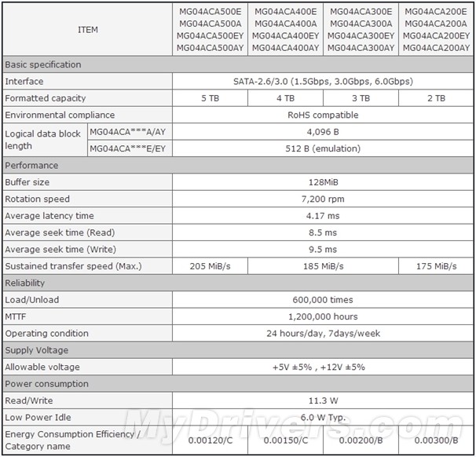Select the Energy Consumption Efficiency label
The width and height of the screenshot is (476, 457).
(72, 440)
